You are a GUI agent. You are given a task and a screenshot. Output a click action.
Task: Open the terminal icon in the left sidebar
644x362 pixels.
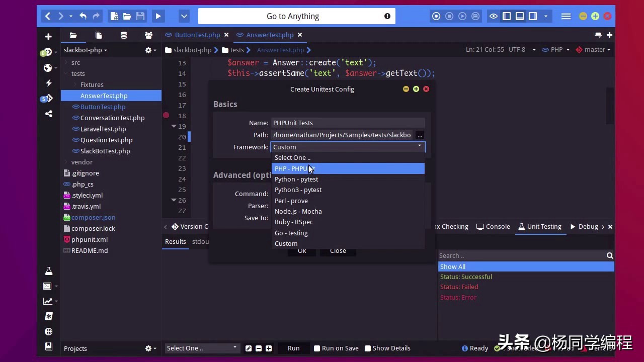point(47,286)
